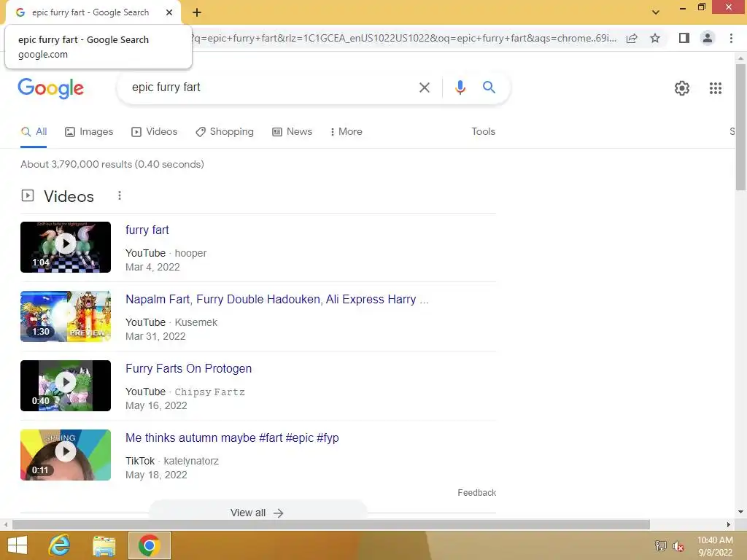Open tab search chevron in title bar
The width and height of the screenshot is (747, 560).
[x=656, y=12]
